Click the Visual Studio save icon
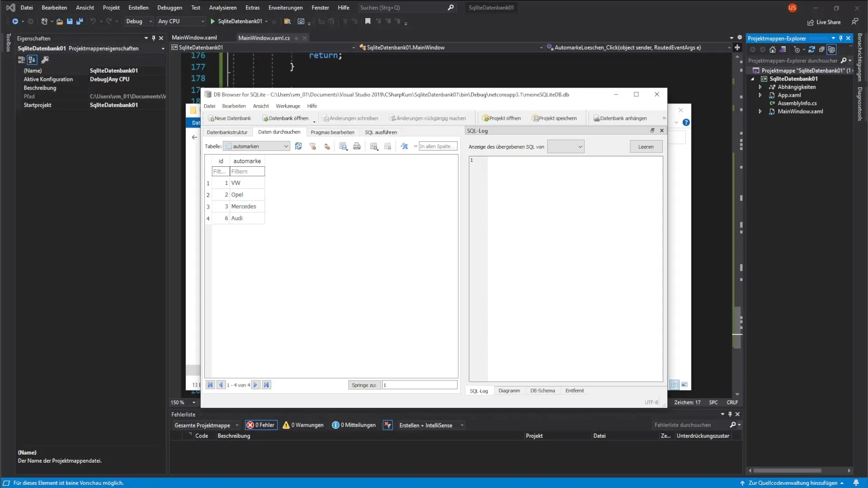This screenshot has width=868, height=488. click(70, 21)
